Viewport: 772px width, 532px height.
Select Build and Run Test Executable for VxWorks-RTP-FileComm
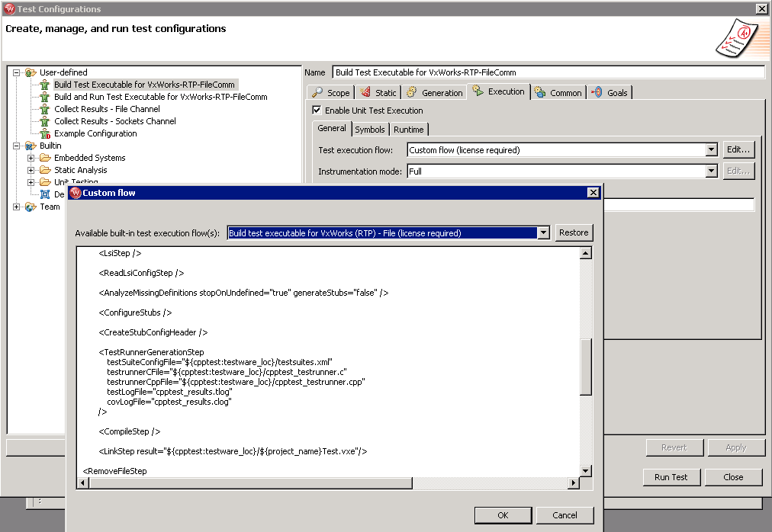pos(160,97)
